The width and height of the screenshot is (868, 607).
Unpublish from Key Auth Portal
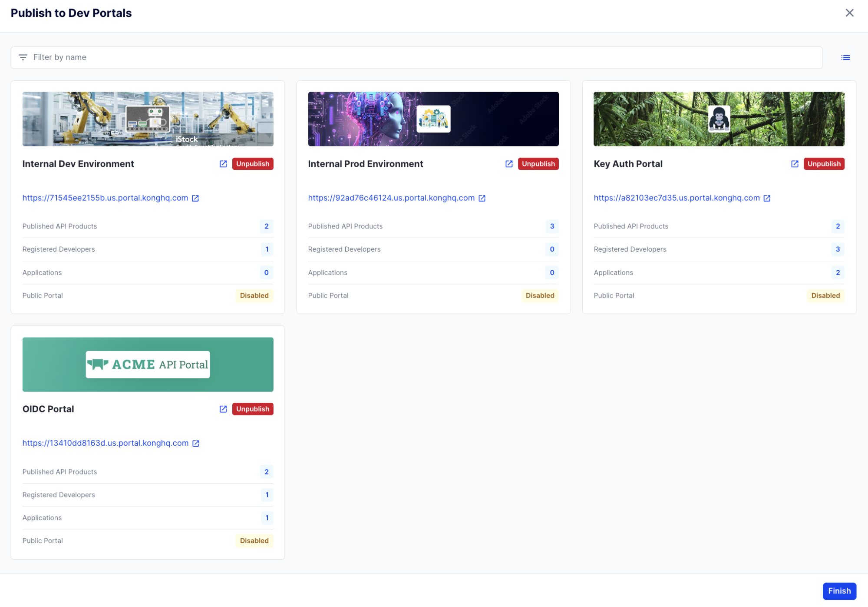coord(824,164)
